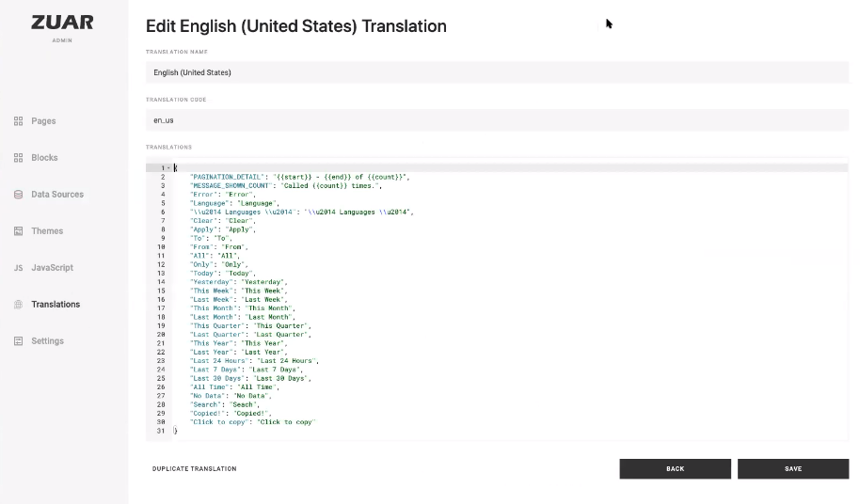Duplicate this translation
The width and height of the screenshot is (860, 504).
[194, 469]
